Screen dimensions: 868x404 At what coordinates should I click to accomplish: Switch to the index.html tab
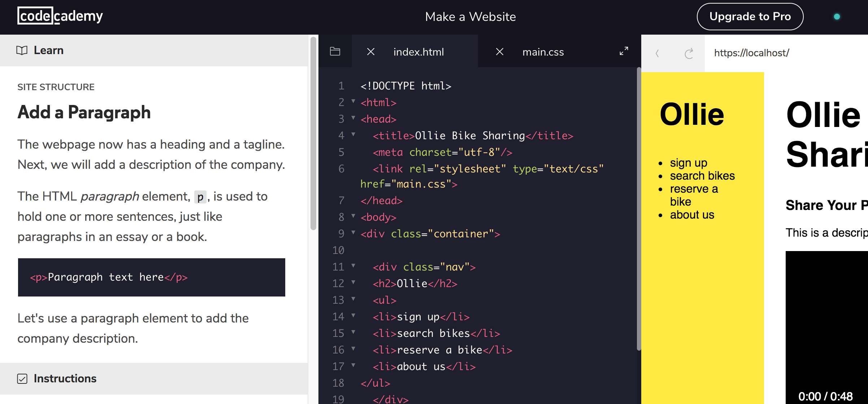[x=418, y=52]
